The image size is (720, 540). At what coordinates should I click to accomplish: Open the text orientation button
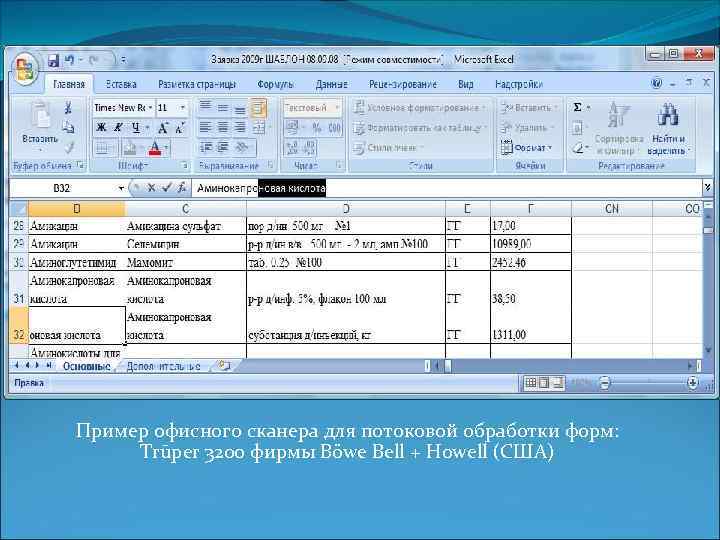click(242, 147)
